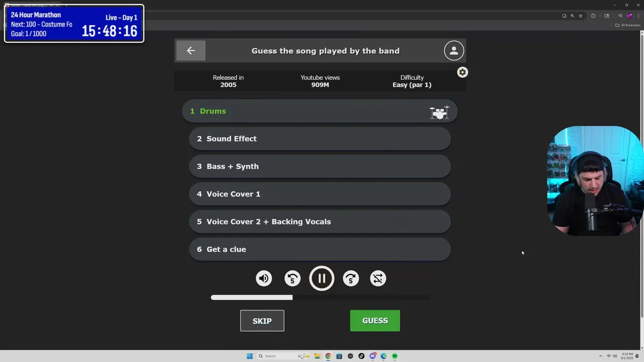Pause the playback

[321, 279]
